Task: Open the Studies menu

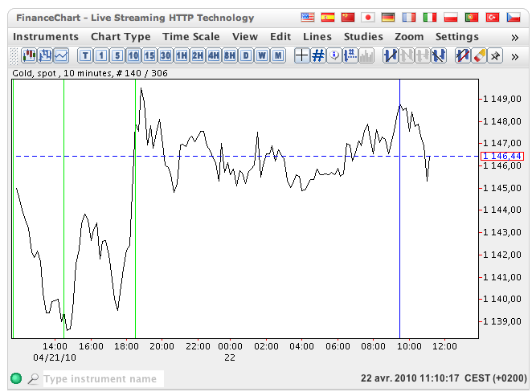Action: 363,37
